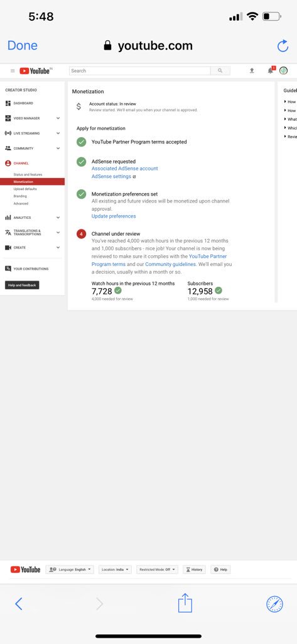297x644 pixels.
Task: Open the Language English dropdown
Action: 70,570
